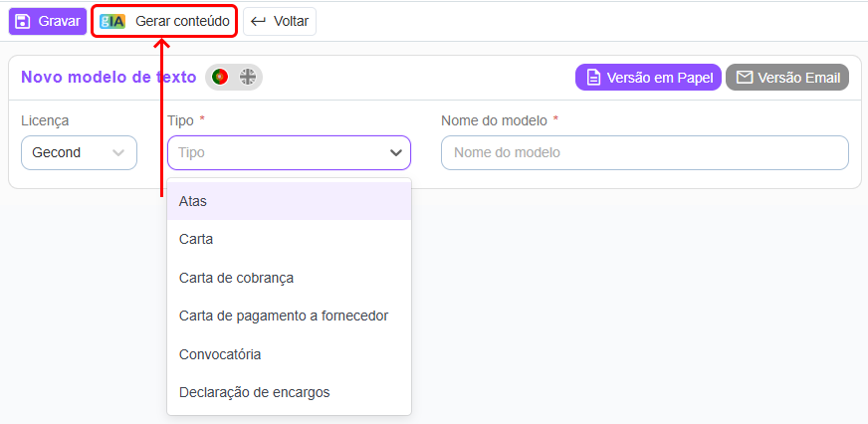The image size is (868, 424).
Task: Click the left arrow back icon
Action: pyautogui.click(x=258, y=21)
